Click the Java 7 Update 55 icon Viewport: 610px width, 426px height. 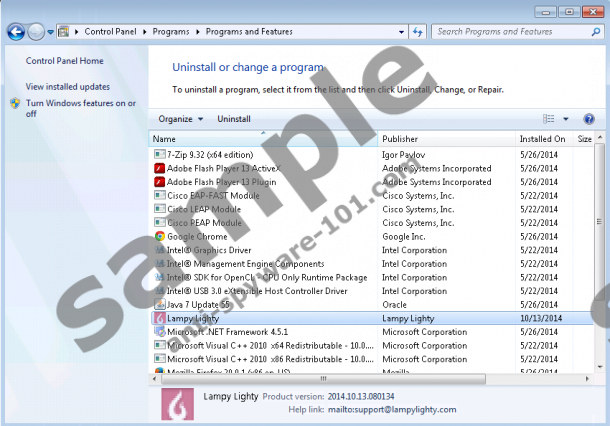pos(159,304)
